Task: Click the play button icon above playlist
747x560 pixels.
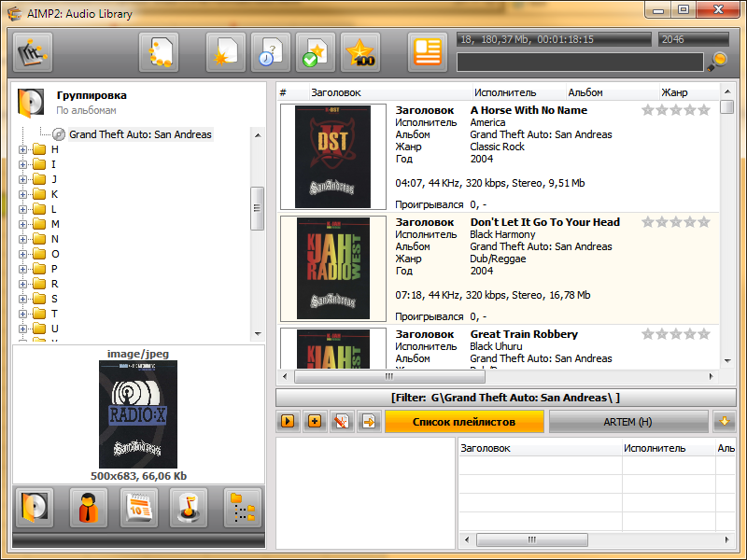Action: click(288, 422)
